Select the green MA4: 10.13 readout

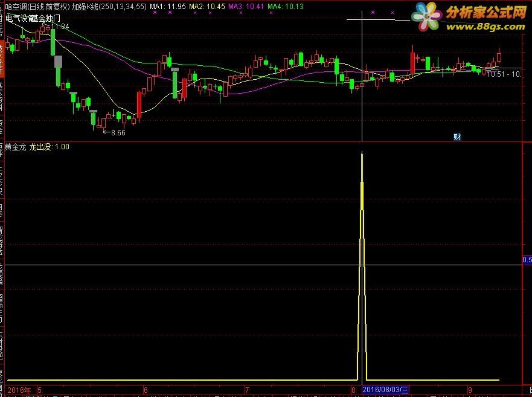click(286, 7)
